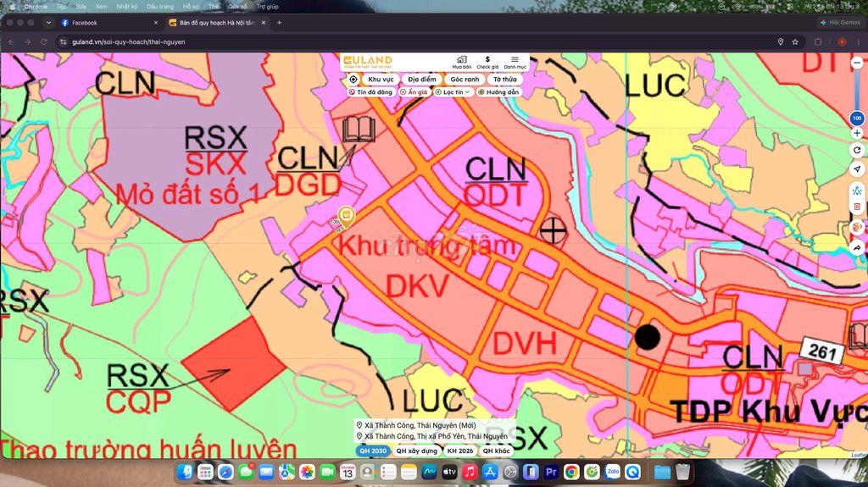
Task: Click the Guland logo
Action: (x=368, y=62)
